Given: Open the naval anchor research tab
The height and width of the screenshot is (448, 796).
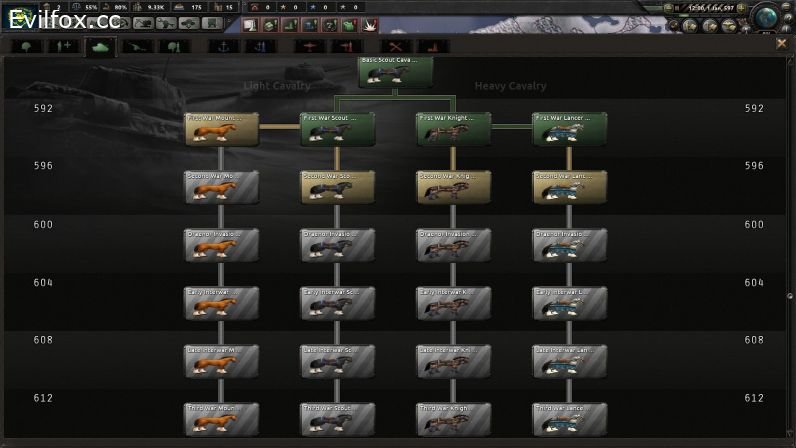Looking at the screenshot, I should tap(222, 46).
